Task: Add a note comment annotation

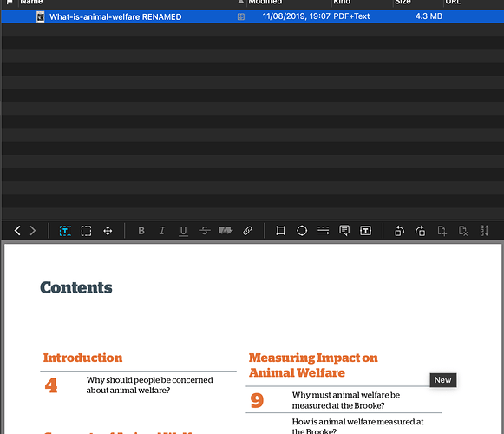Action: click(344, 231)
